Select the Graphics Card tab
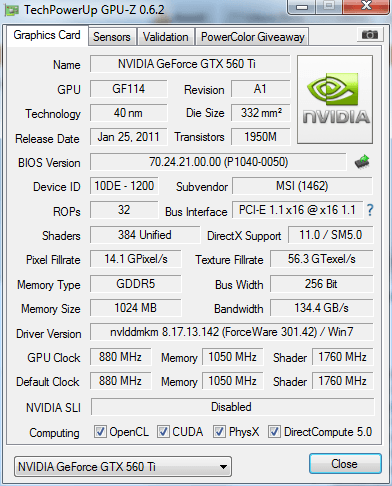The image size is (392, 486). pyautogui.click(x=47, y=35)
